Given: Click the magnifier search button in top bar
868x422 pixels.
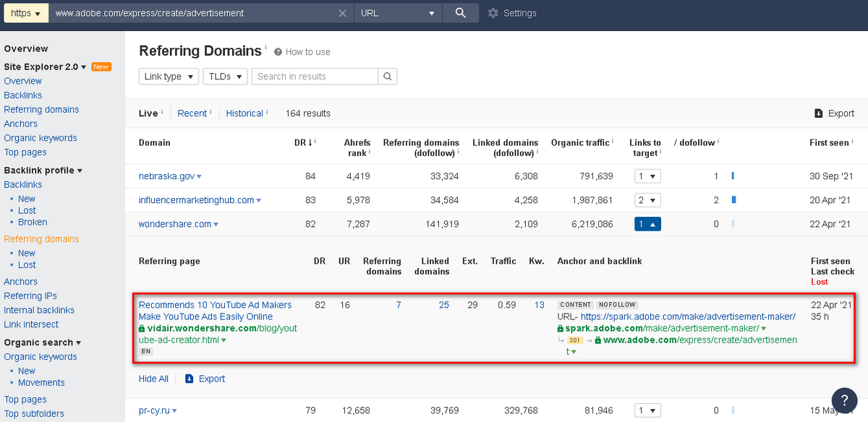Looking at the screenshot, I should point(461,13).
